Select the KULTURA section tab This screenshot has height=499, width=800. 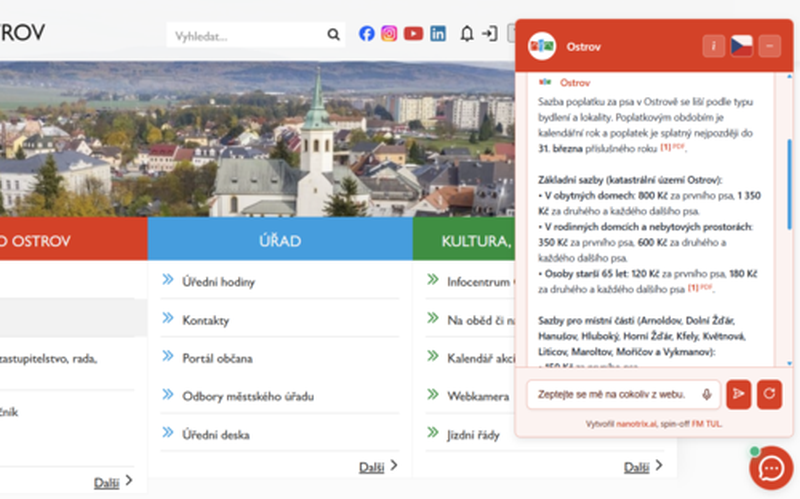tap(465, 240)
